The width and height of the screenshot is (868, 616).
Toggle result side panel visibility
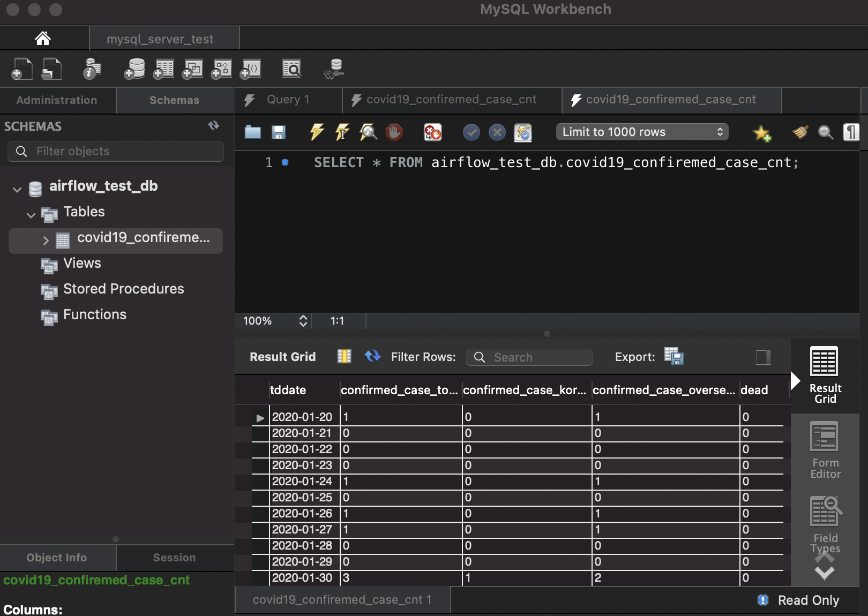pyautogui.click(x=764, y=357)
